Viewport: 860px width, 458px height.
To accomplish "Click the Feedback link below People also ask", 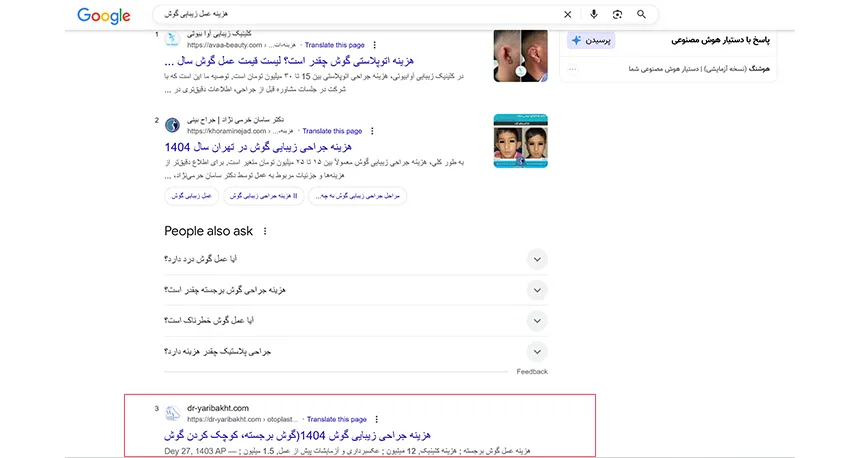I will pos(532,372).
